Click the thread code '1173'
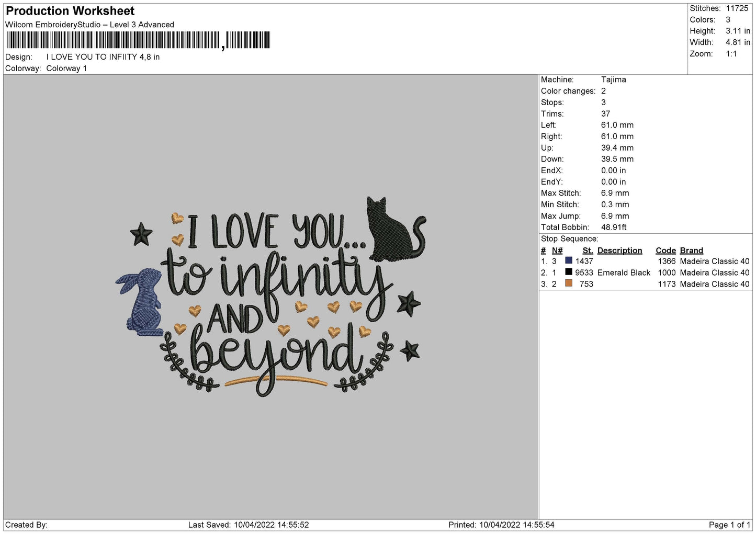 (x=667, y=284)
